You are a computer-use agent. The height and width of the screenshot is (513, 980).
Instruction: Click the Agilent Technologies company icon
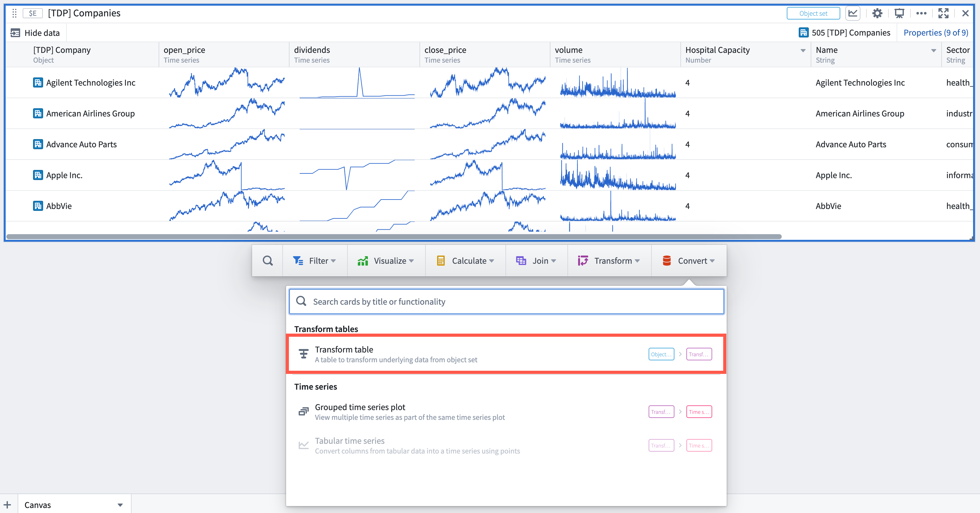(38, 82)
